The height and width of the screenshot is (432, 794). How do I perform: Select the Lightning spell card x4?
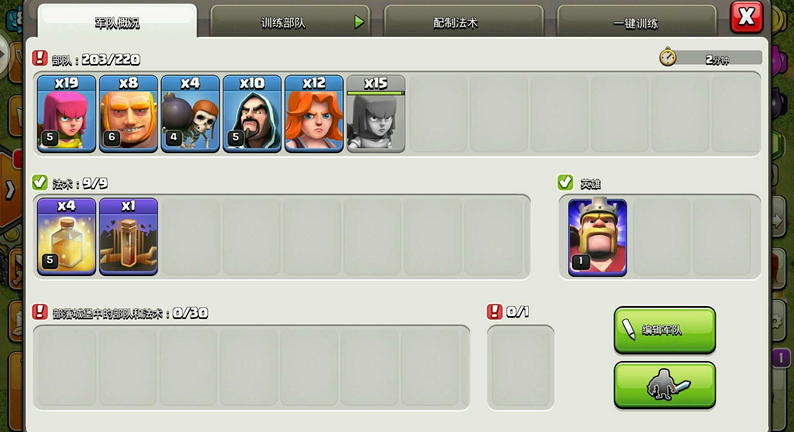click(x=66, y=237)
